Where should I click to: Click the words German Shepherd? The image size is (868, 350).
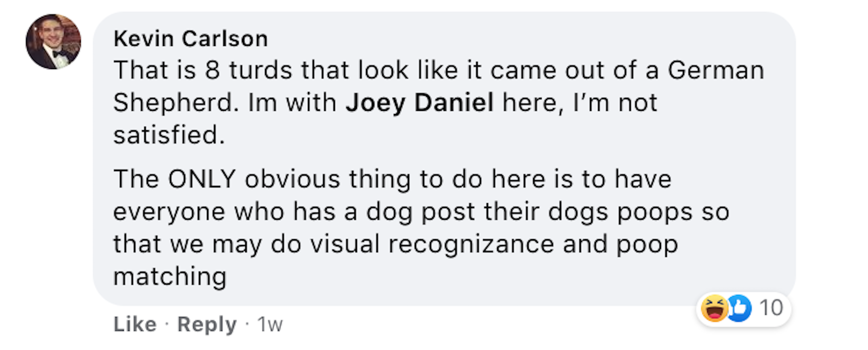[x=715, y=70]
